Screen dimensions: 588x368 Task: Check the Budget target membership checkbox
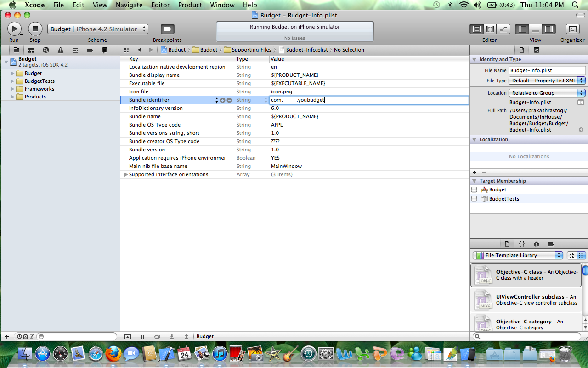click(x=474, y=190)
